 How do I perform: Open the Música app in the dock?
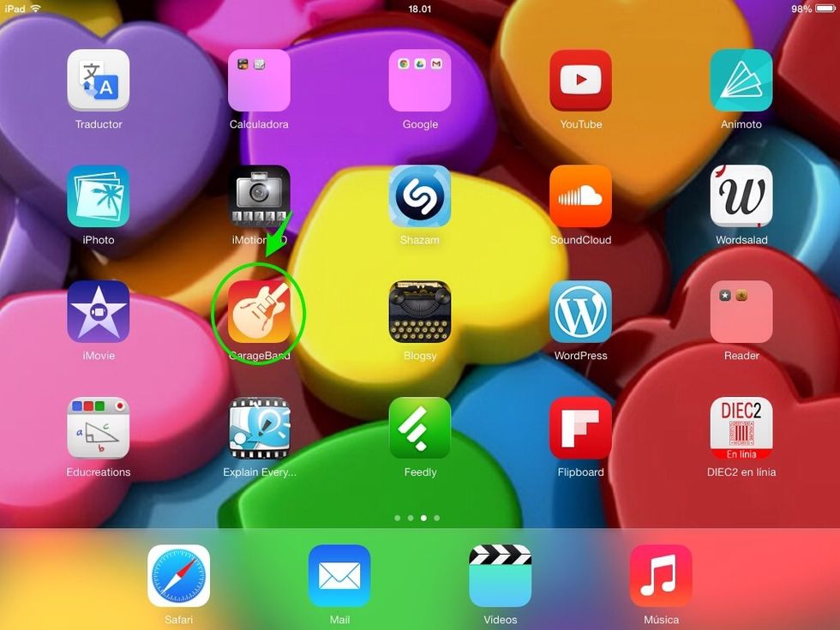pyautogui.click(x=661, y=575)
